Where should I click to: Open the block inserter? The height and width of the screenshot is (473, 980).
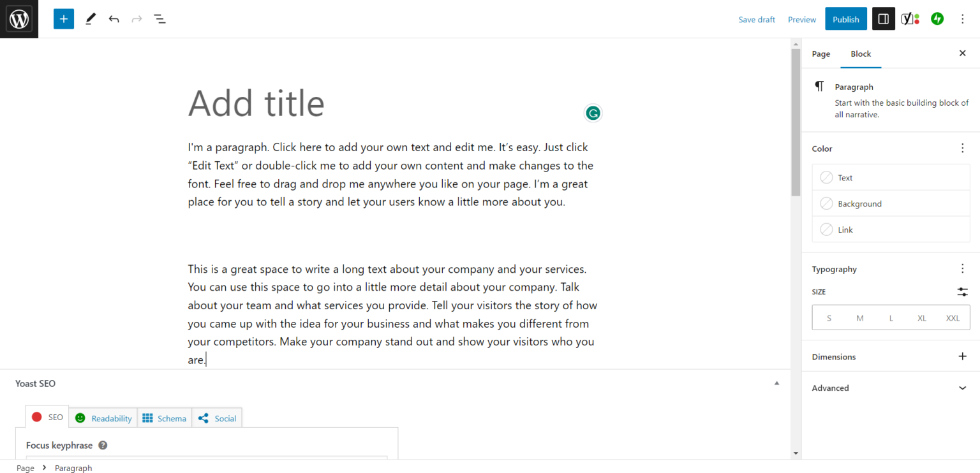[63, 18]
